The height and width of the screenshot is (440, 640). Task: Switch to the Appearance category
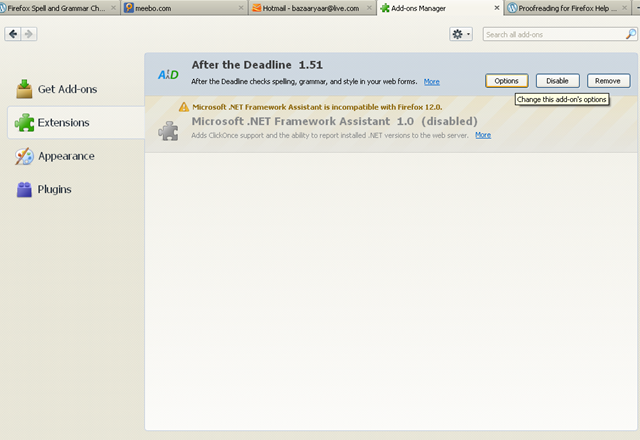pyautogui.click(x=76, y=156)
